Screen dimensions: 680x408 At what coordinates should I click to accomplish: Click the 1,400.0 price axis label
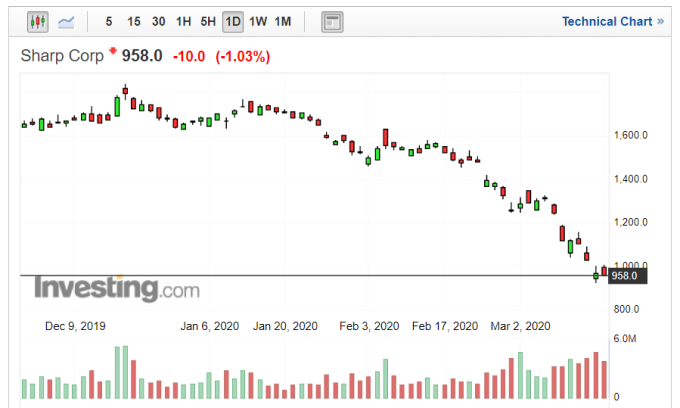[631, 179]
